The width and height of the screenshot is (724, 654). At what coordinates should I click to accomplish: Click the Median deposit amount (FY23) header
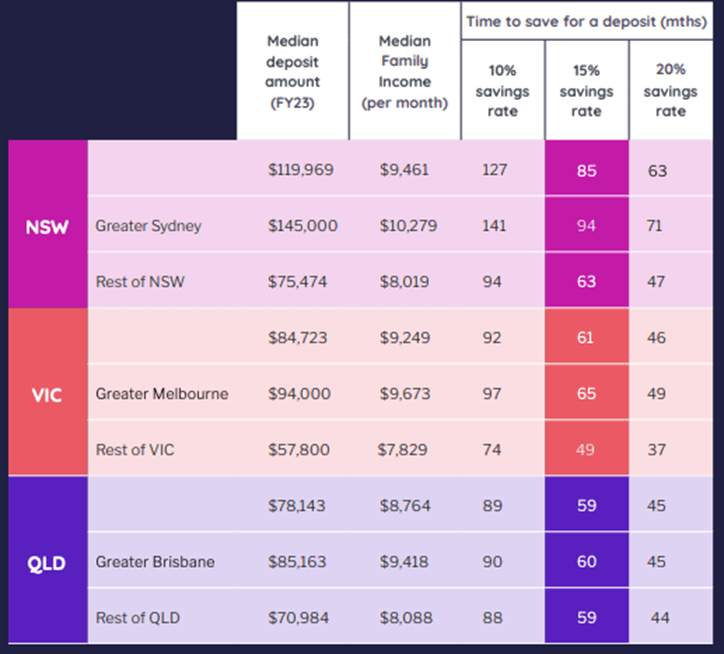pyautogui.click(x=293, y=72)
